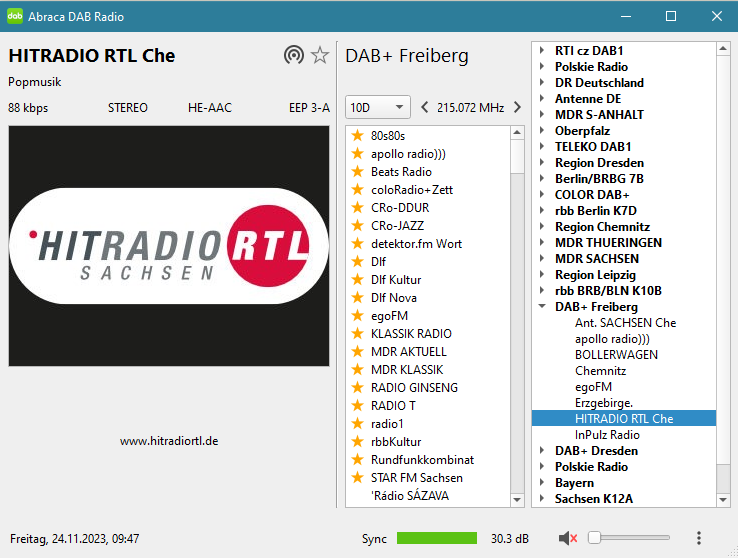Click the star icon next to Beats Radio
The height and width of the screenshot is (558, 738).
tap(357, 172)
